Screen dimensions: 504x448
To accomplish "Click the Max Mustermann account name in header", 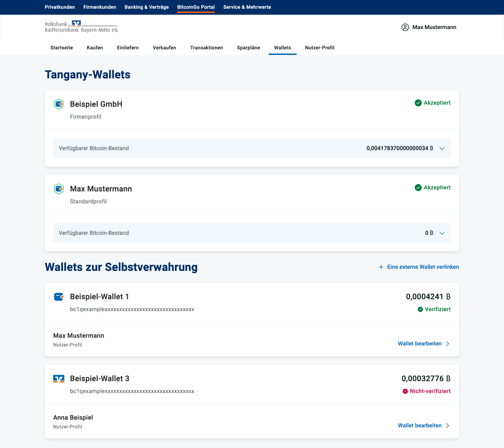I will [434, 27].
